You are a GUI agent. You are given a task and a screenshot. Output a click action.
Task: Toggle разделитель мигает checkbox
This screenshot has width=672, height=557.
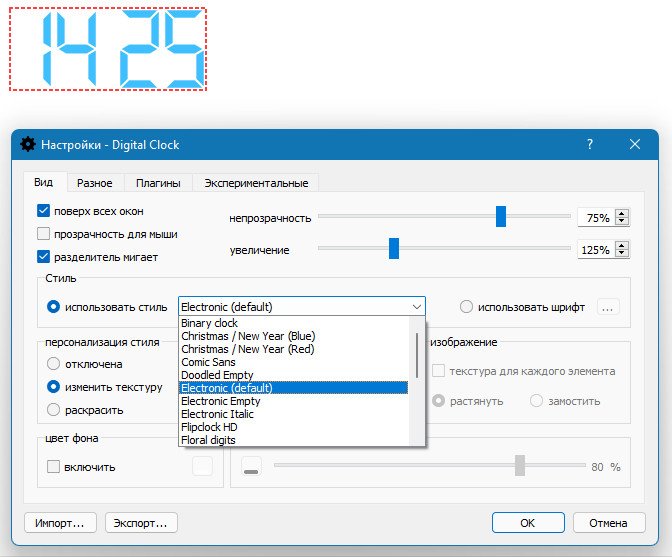tap(43, 257)
